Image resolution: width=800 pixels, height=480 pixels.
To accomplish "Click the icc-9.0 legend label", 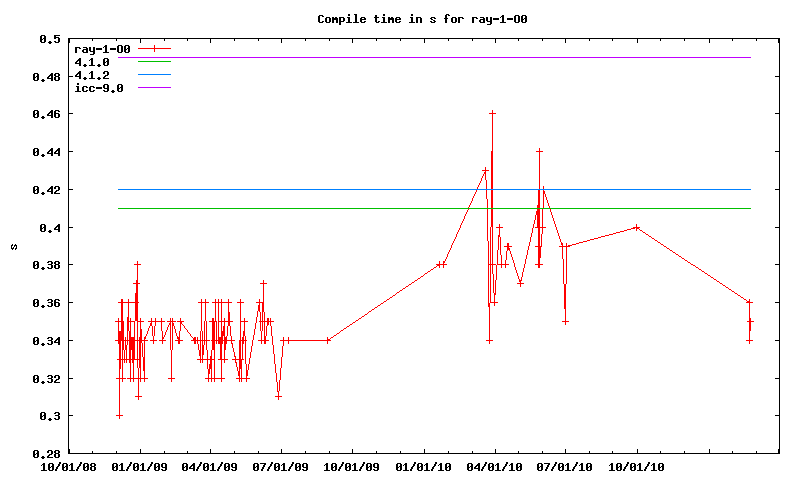I will [x=99, y=88].
